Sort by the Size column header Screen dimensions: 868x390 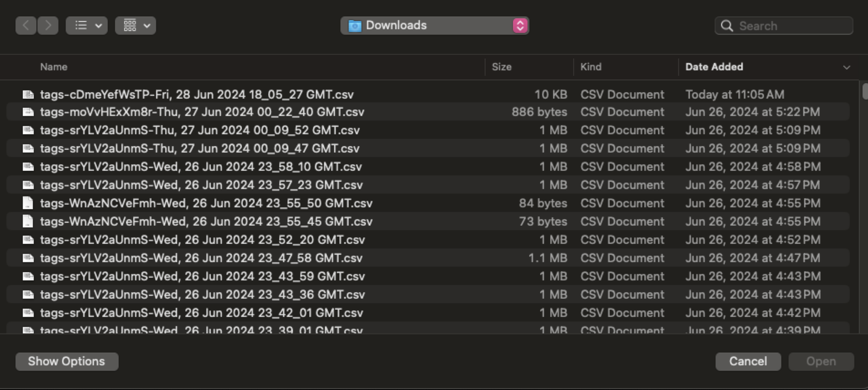[502, 67]
